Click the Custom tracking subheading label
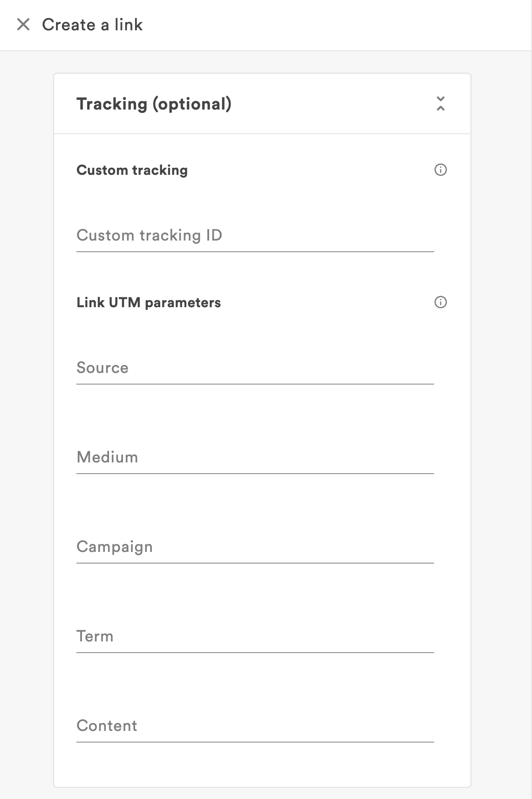Image resolution: width=532 pixels, height=799 pixels. (x=132, y=170)
